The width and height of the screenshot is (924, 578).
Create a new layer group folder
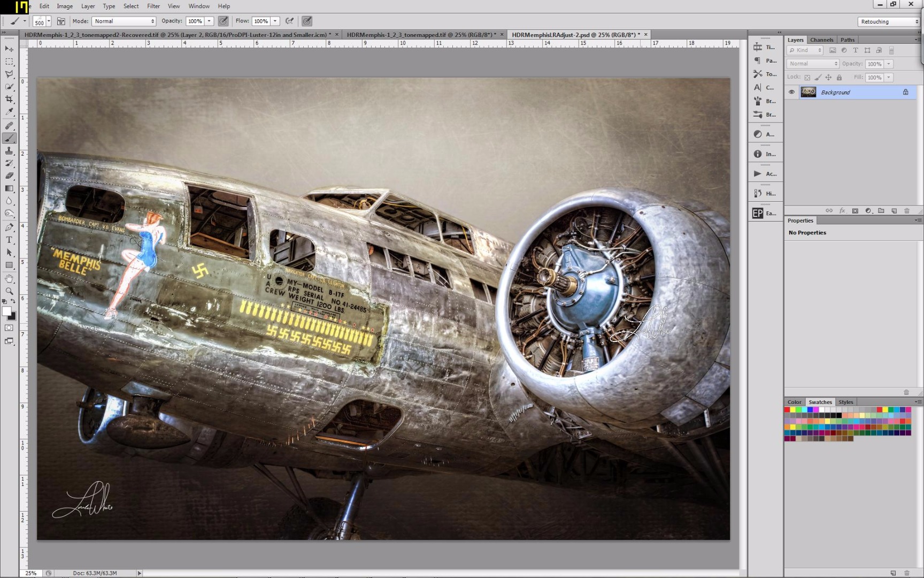pos(881,211)
